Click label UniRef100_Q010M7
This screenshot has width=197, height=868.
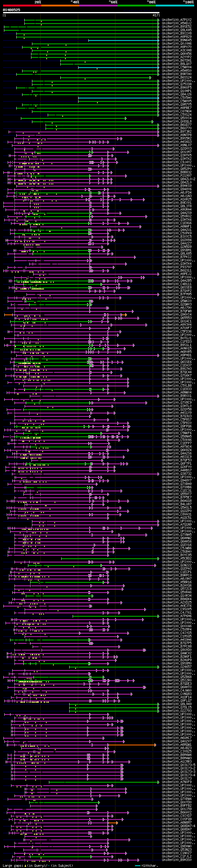click(177, 152)
